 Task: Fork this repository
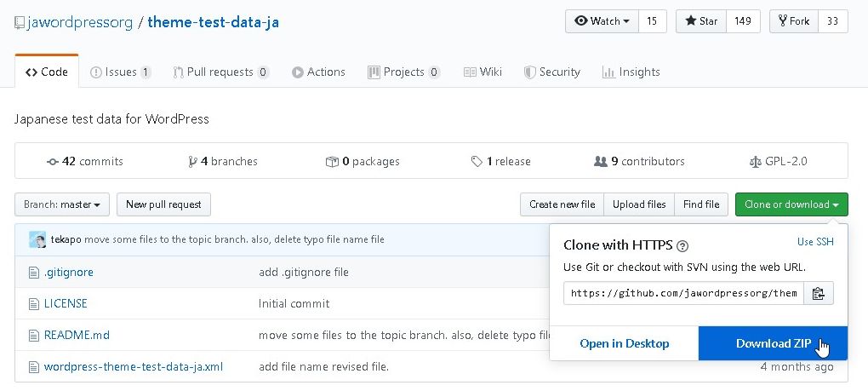[793, 21]
